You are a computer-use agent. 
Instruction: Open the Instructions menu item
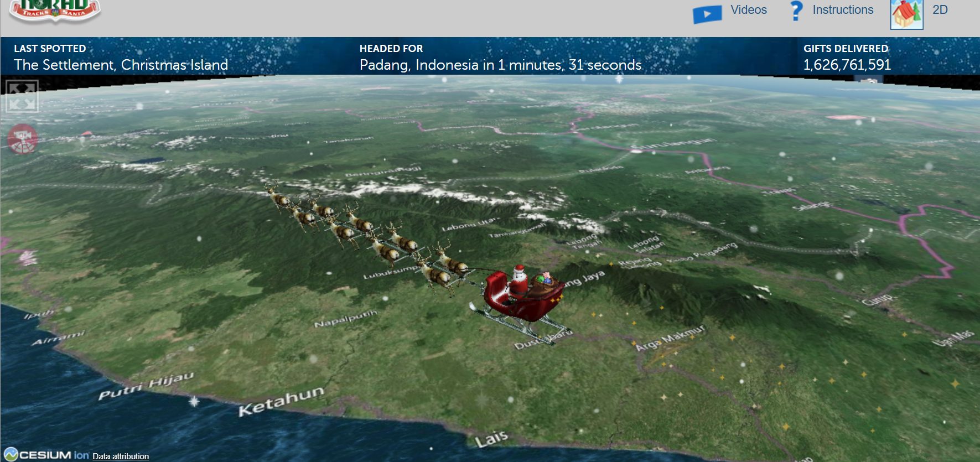click(842, 10)
